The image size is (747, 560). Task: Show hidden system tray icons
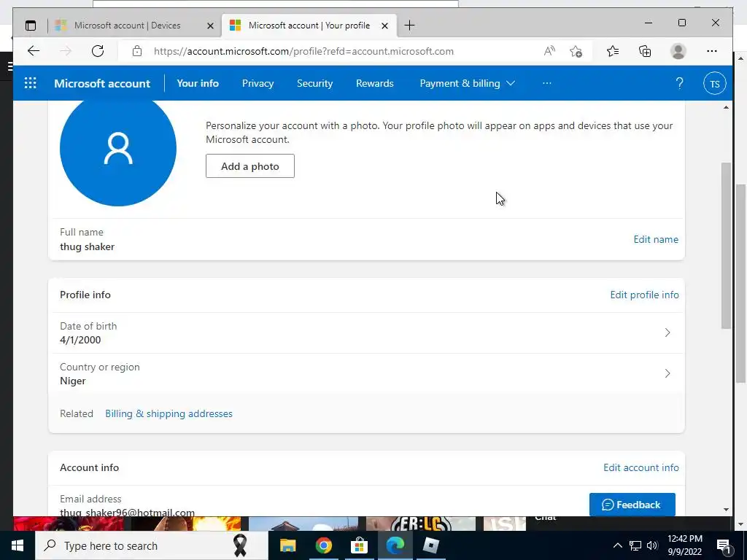tap(617, 545)
